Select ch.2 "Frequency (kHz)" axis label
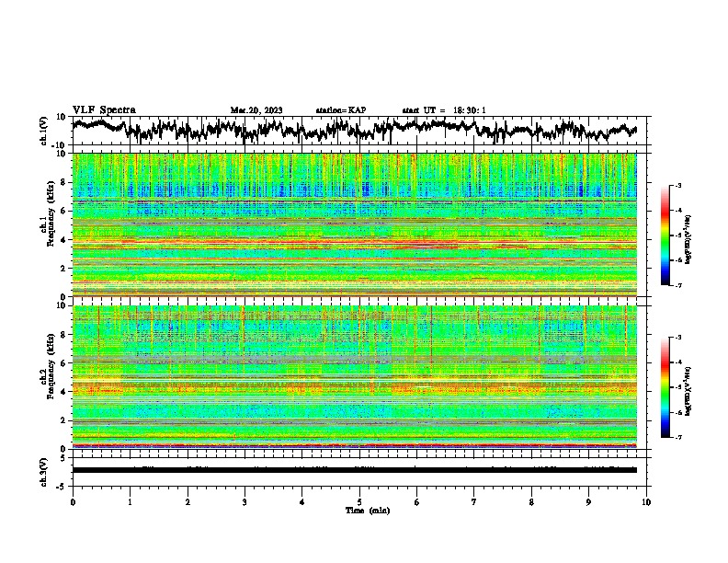This screenshot has height=563, width=728. coord(51,366)
